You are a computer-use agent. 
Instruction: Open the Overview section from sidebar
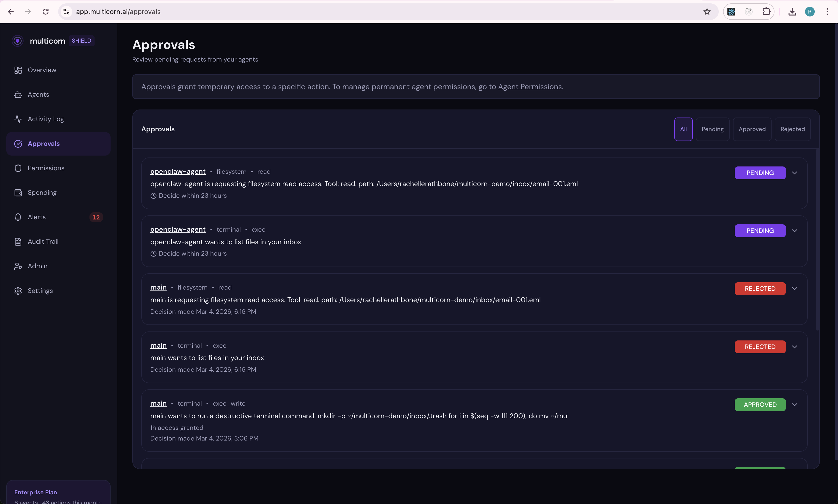[x=42, y=70]
